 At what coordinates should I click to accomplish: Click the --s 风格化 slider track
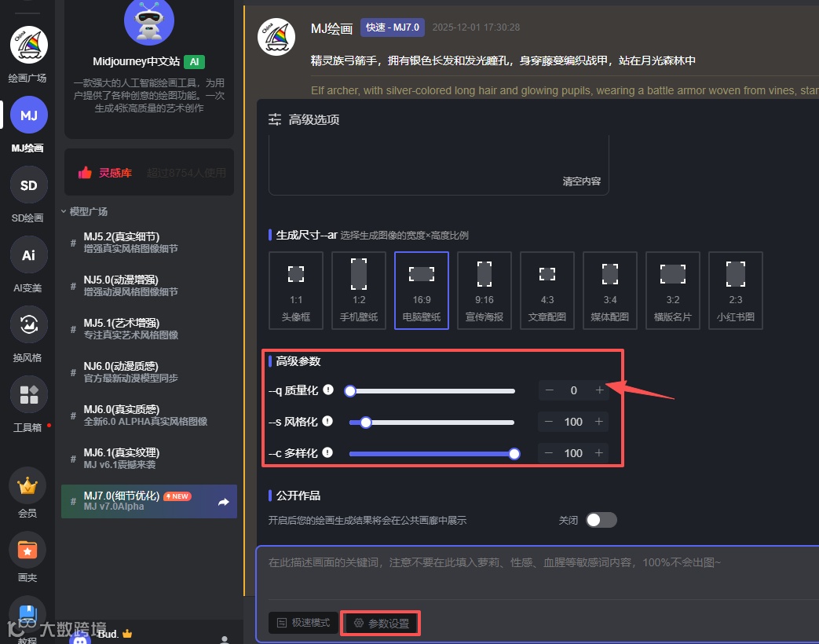432,422
